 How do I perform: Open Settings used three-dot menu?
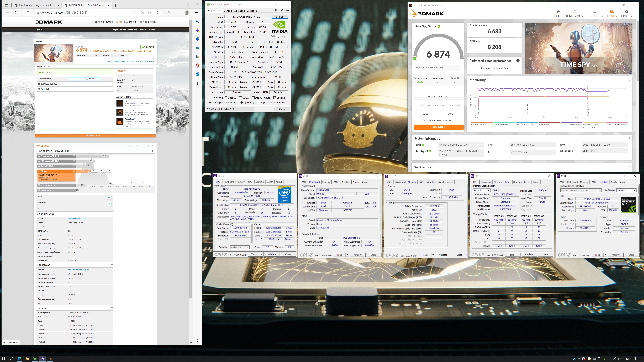629,167
